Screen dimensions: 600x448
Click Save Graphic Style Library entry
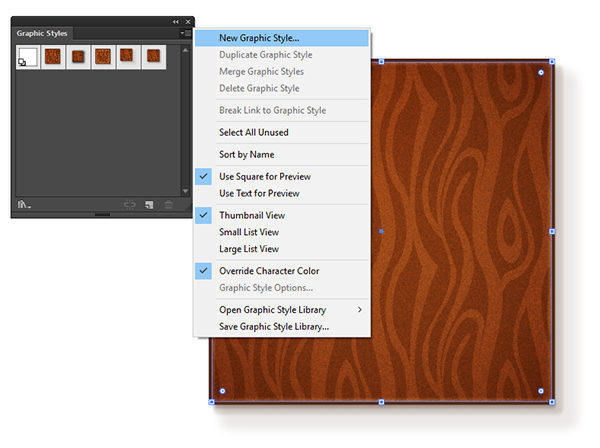(274, 327)
